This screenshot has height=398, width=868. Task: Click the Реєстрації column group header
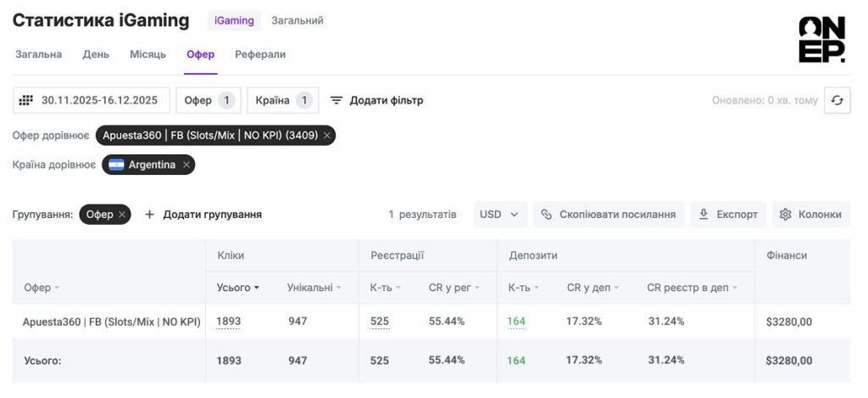click(397, 255)
